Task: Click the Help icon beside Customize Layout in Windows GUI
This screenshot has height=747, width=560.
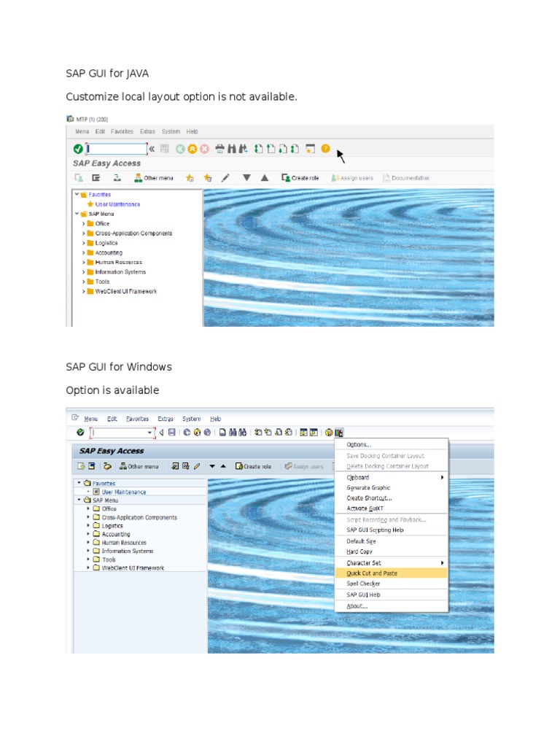Action: click(329, 433)
